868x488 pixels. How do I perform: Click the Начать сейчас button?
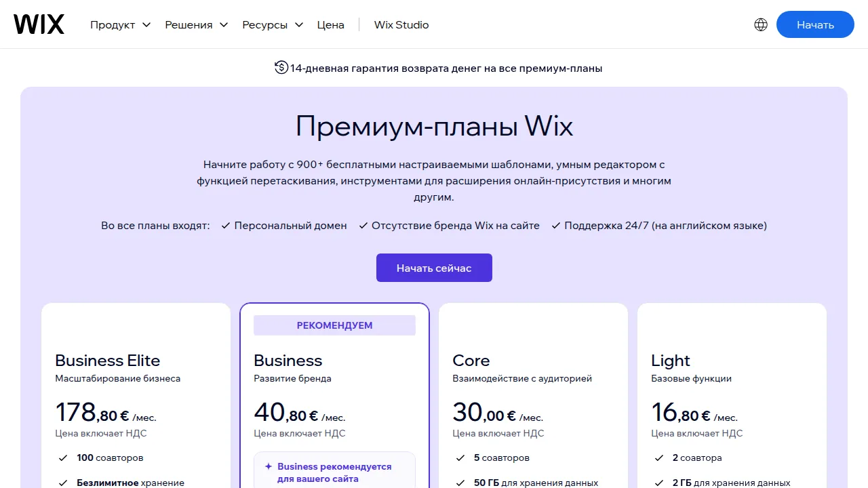(x=434, y=268)
